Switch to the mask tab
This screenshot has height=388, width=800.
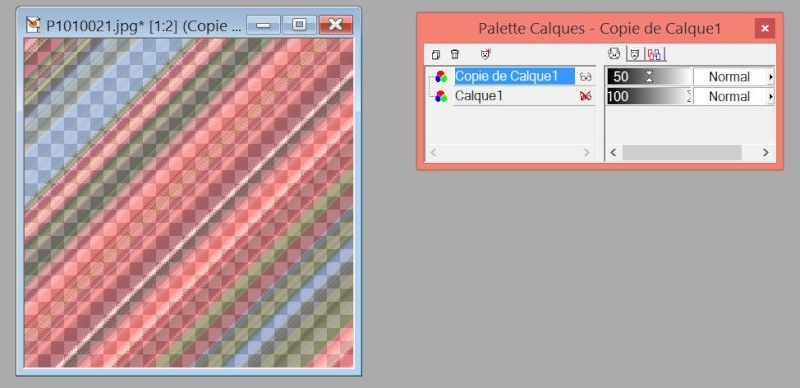point(634,54)
